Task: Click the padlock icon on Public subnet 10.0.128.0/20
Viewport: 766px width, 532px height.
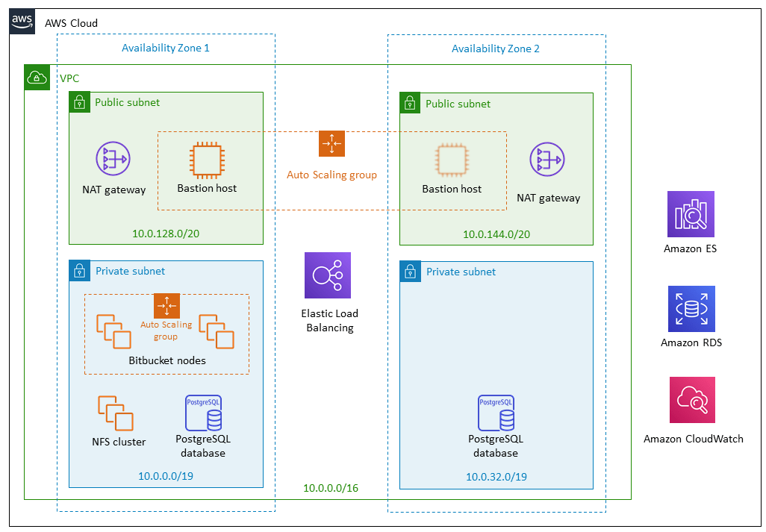Action: pyautogui.click(x=79, y=102)
